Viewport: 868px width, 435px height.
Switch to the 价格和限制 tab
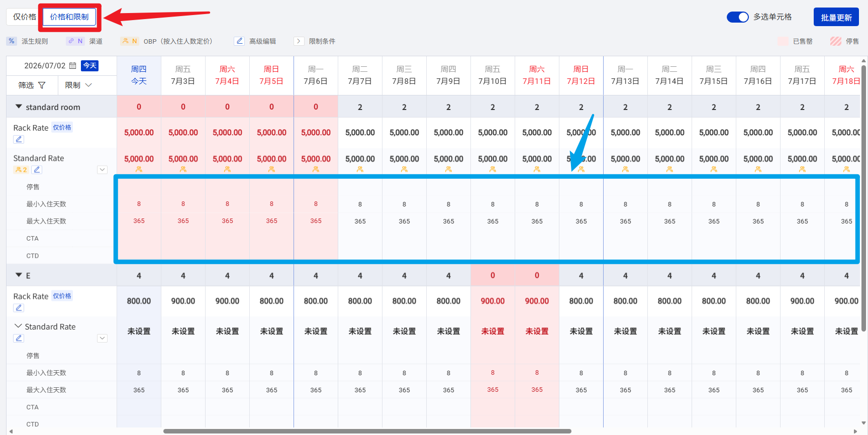[69, 17]
